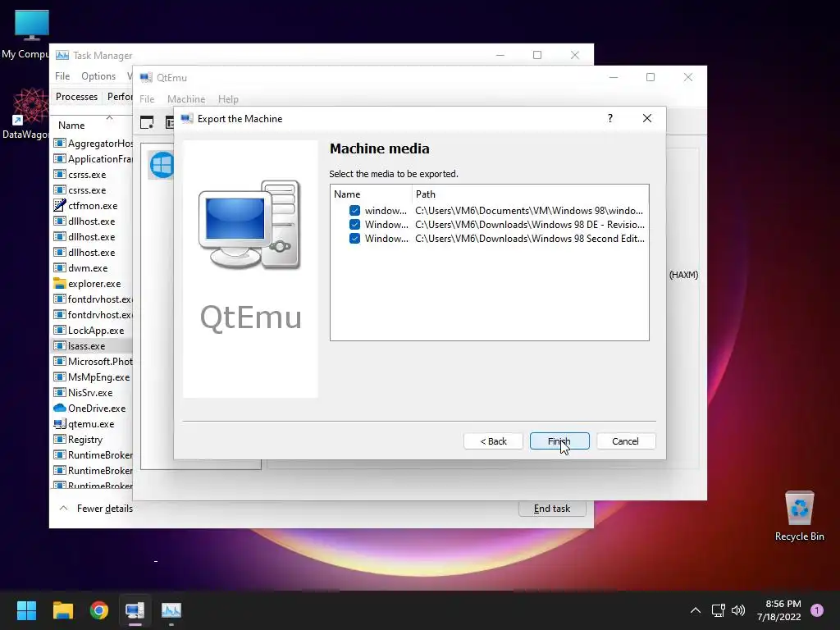Switch to QtEmu taskbar icon

pyautogui.click(x=135, y=610)
